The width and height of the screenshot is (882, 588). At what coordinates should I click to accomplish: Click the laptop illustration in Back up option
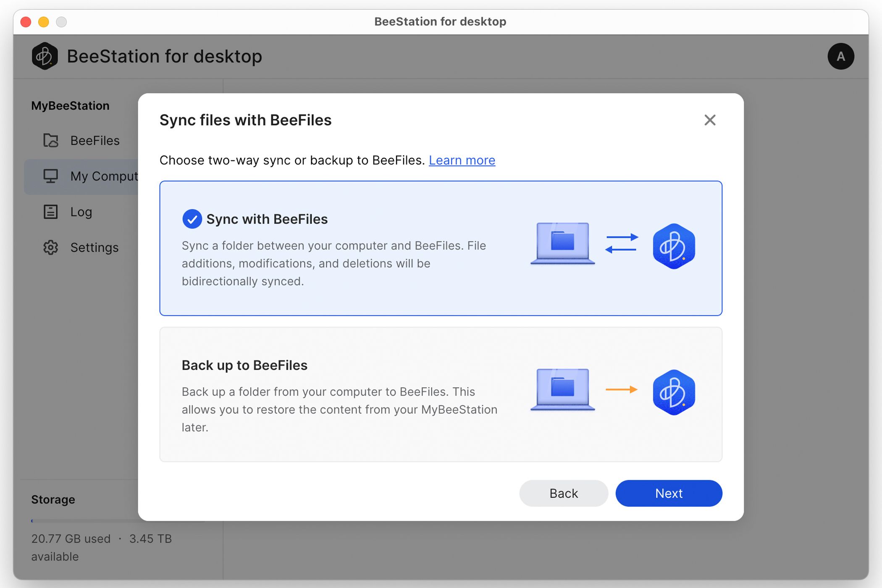tap(562, 389)
